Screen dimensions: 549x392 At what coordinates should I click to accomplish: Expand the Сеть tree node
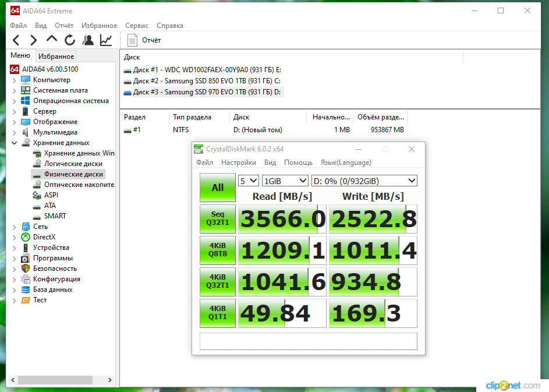14,227
